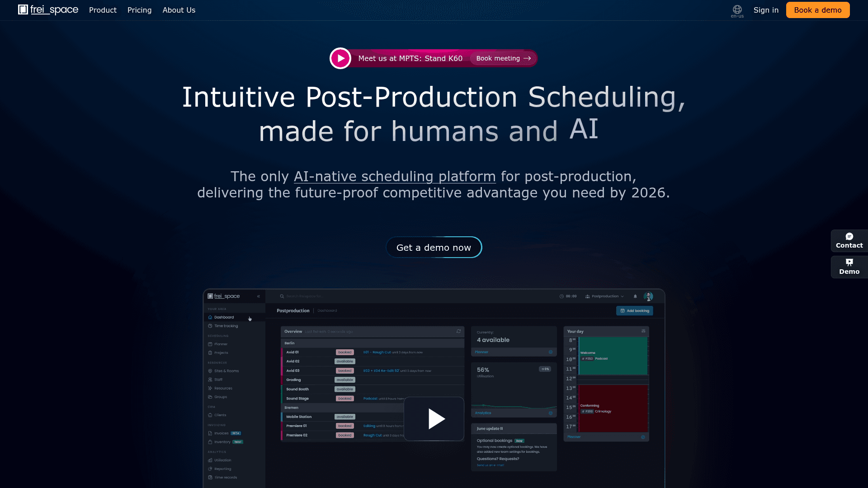
Task: Click the orange Book a demo button
Action: click(818, 10)
